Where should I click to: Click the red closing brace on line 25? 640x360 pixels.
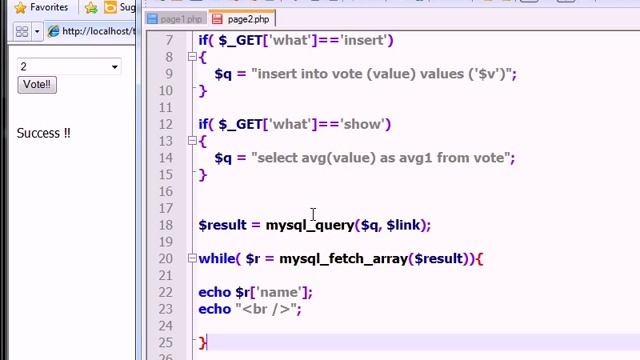pos(202,343)
